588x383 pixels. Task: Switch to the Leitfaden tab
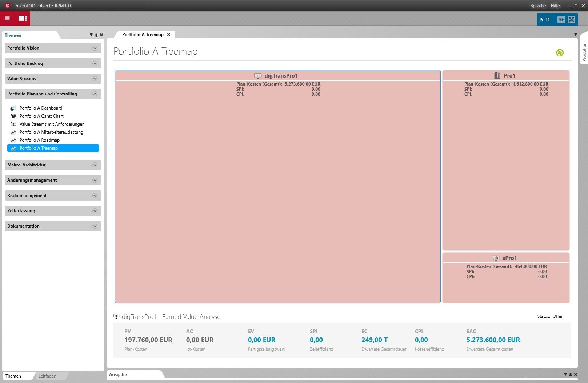47,376
